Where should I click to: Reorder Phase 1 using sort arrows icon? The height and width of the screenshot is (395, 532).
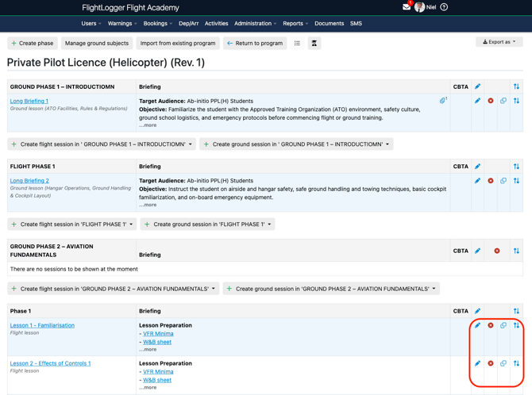click(x=516, y=311)
